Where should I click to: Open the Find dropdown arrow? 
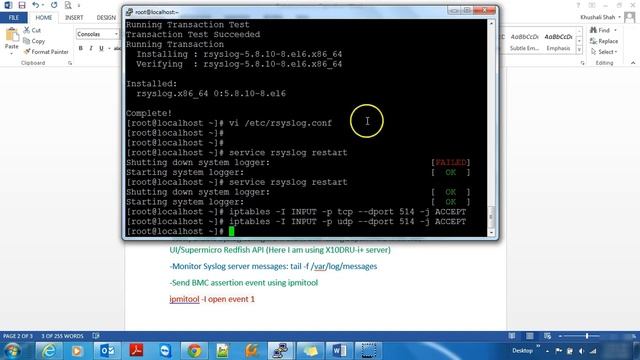tap(615, 30)
